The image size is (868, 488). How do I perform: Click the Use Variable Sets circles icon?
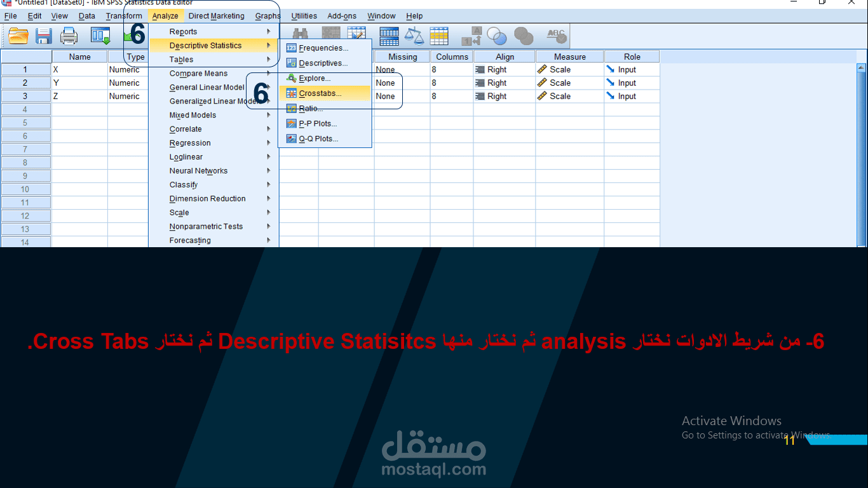click(x=496, y=36)
